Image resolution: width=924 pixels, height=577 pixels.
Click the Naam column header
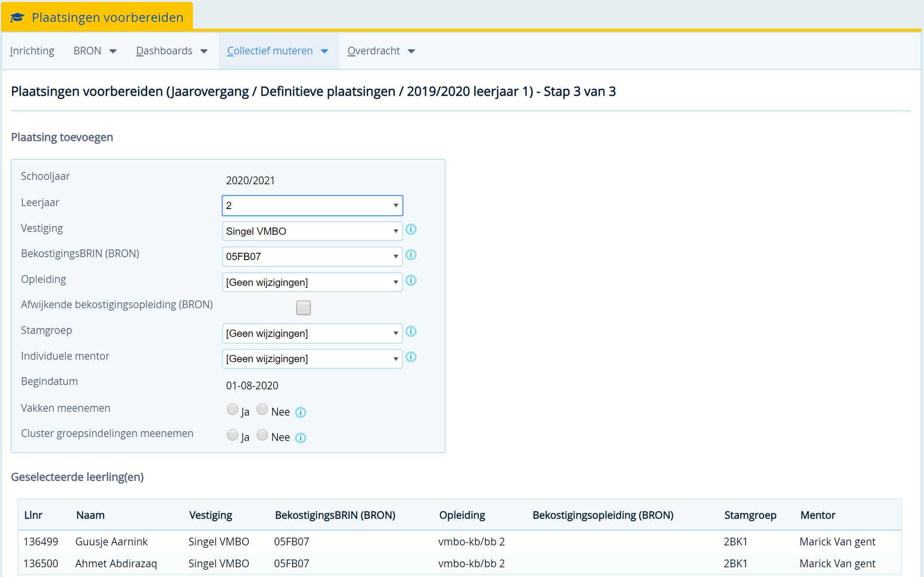[90, 515]
